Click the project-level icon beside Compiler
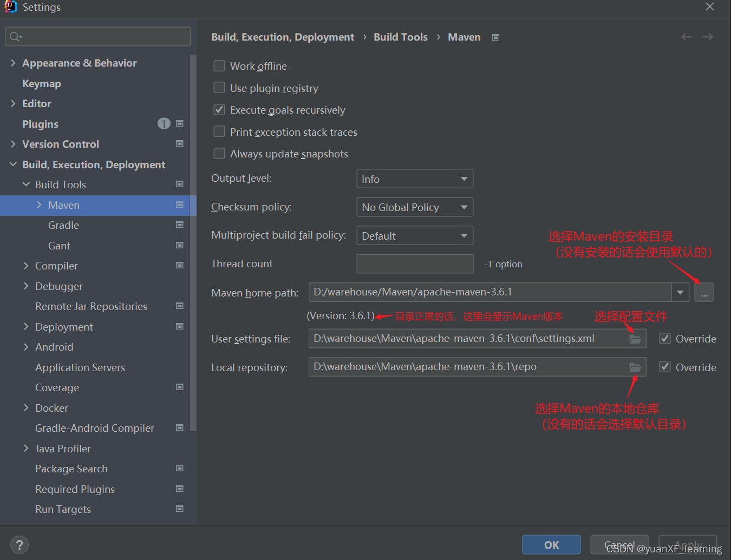This screenshot has height=560, width=731. tap(180, 265)
